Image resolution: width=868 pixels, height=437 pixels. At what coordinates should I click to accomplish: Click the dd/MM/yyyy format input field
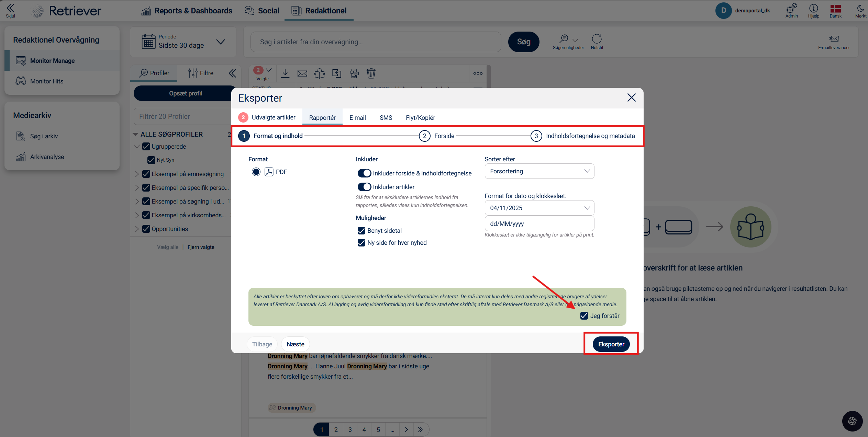539,224
